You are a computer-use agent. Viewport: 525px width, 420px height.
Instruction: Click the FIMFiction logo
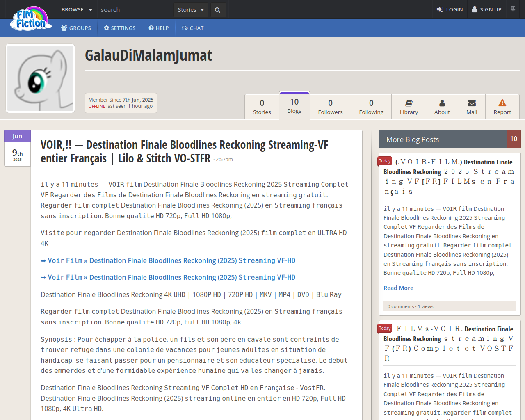point(31,19)
